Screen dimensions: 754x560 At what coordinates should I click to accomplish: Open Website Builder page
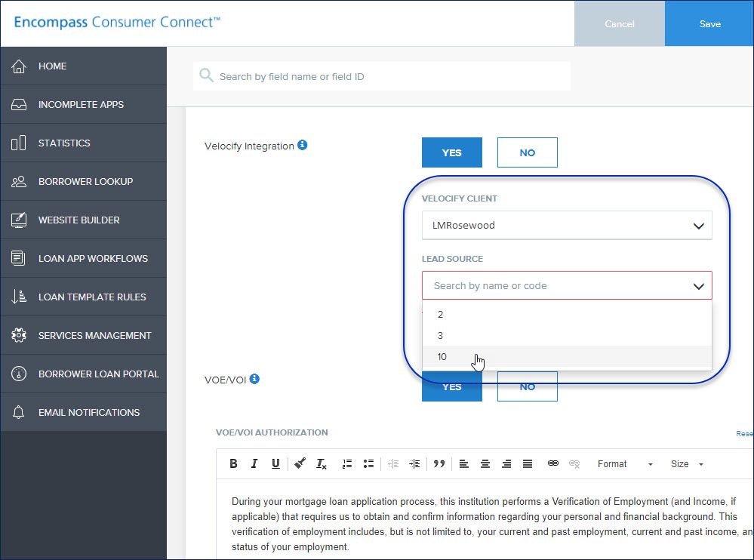click(x=83, y=220)
